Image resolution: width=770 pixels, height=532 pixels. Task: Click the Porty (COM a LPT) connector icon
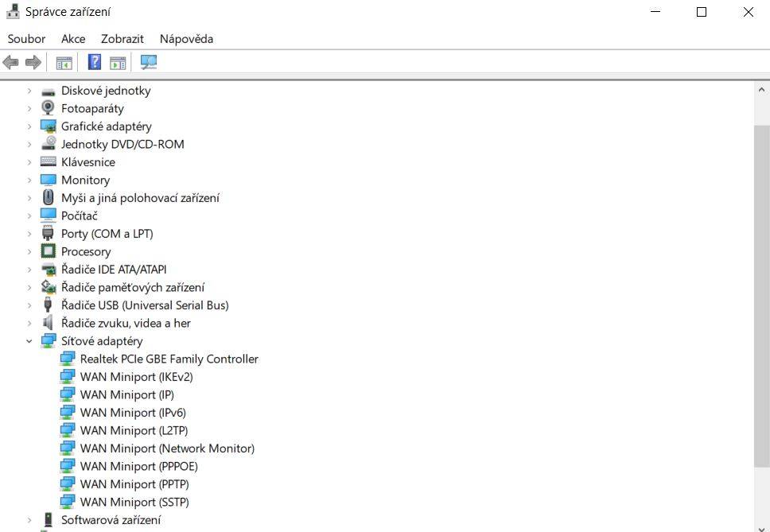click(x=48, y=233)
